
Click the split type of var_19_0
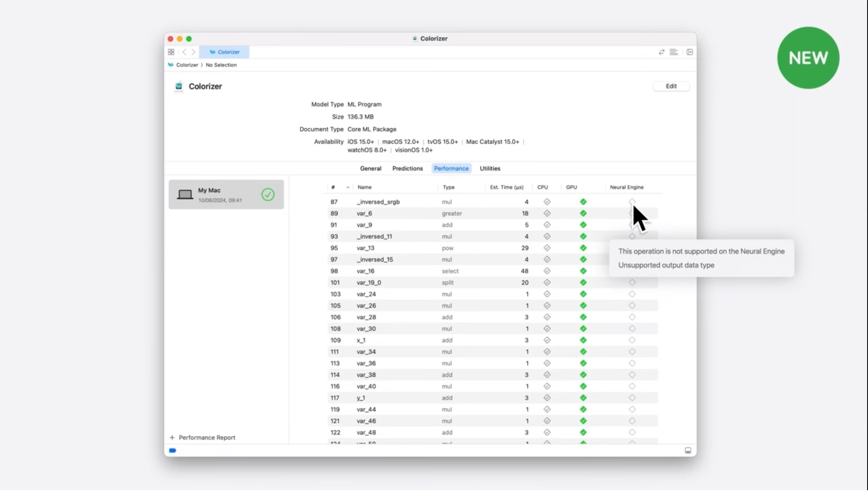coord(448,283)
